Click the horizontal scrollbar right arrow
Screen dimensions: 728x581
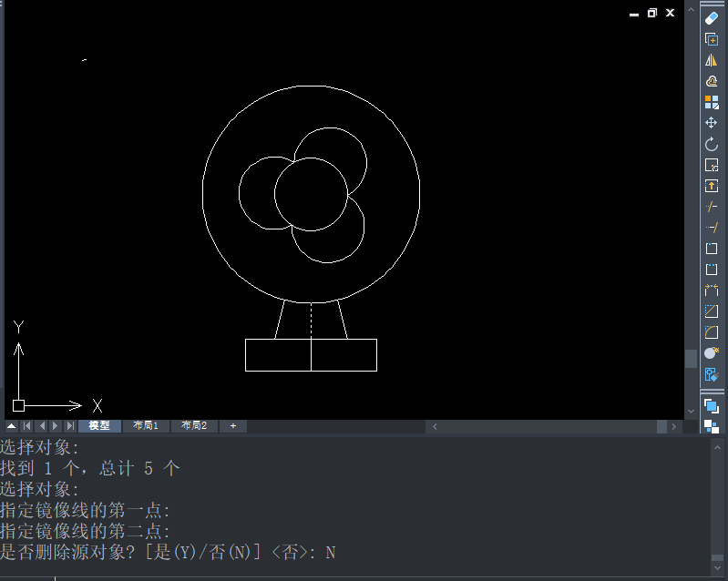point(673,426)
